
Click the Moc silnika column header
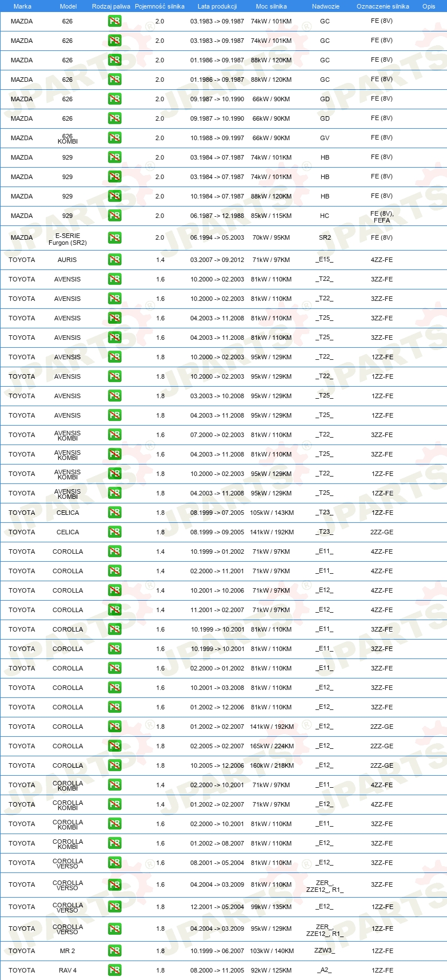272,6
